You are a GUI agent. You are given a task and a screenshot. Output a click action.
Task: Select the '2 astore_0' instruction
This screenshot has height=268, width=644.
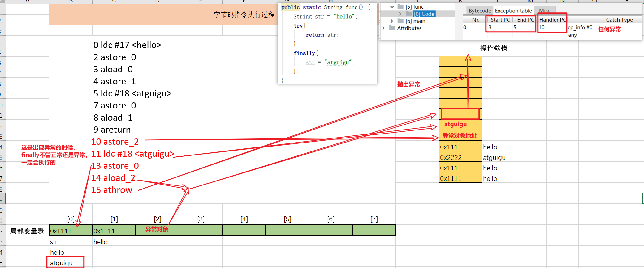[115, 57]
